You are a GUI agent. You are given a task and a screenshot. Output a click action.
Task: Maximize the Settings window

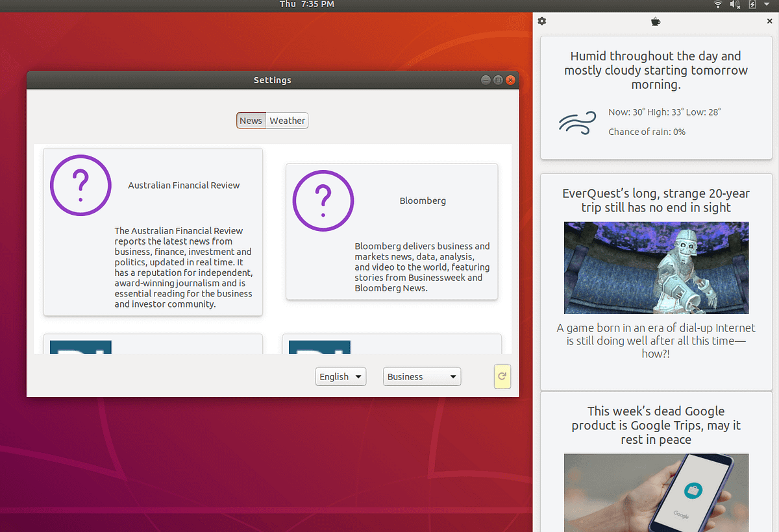point(498,80)
